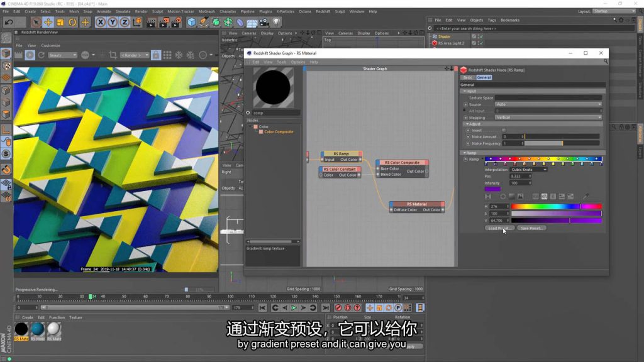The width and height of the screenshot is (644, 362).
Task: Toggle the Ramp animation radio dot
Action: 466,159
